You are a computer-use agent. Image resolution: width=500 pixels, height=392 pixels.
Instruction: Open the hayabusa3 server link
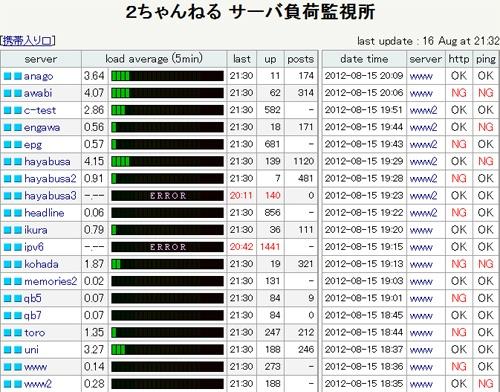click(x=50, y=196)
